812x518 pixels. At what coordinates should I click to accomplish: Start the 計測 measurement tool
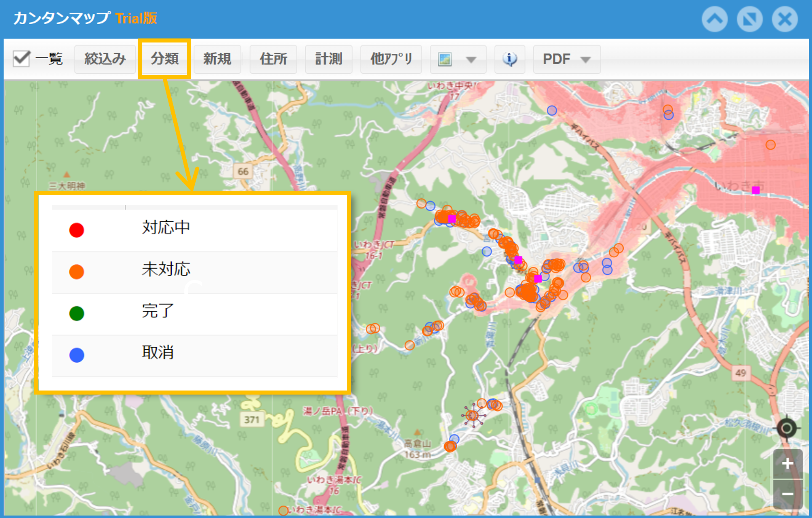pos(328,59)
